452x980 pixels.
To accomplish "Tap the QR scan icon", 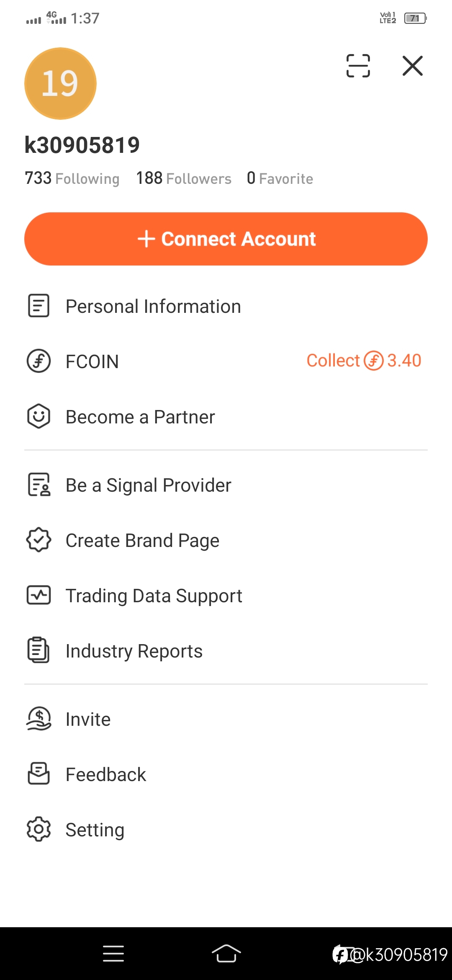I will point(358,66).
